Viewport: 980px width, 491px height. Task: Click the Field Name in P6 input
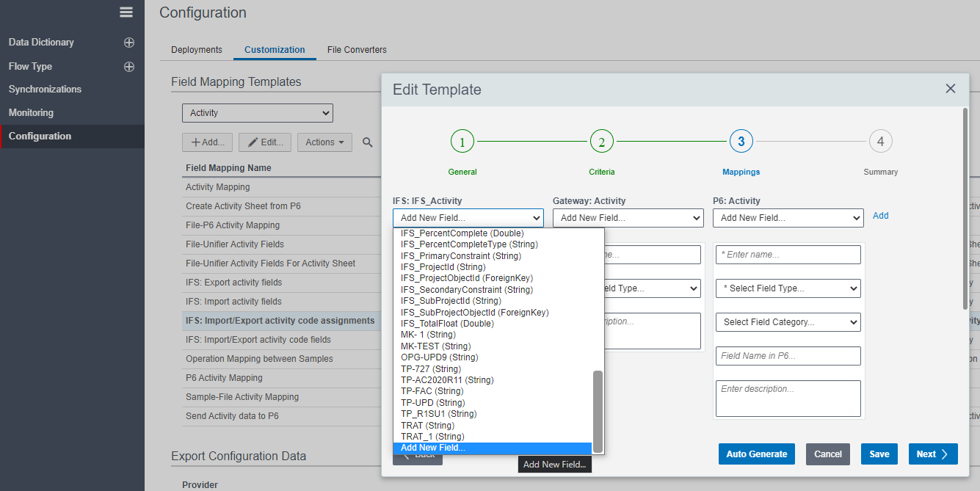click(x=788, y=356)
